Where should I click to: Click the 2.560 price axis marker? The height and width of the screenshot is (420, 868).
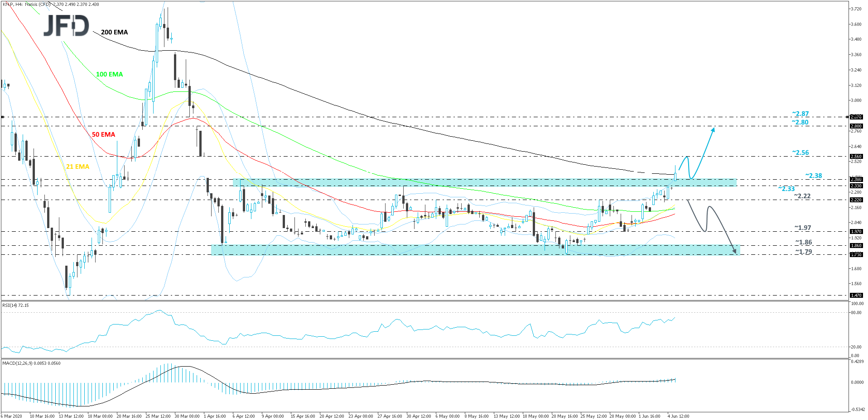coord(856,157)
